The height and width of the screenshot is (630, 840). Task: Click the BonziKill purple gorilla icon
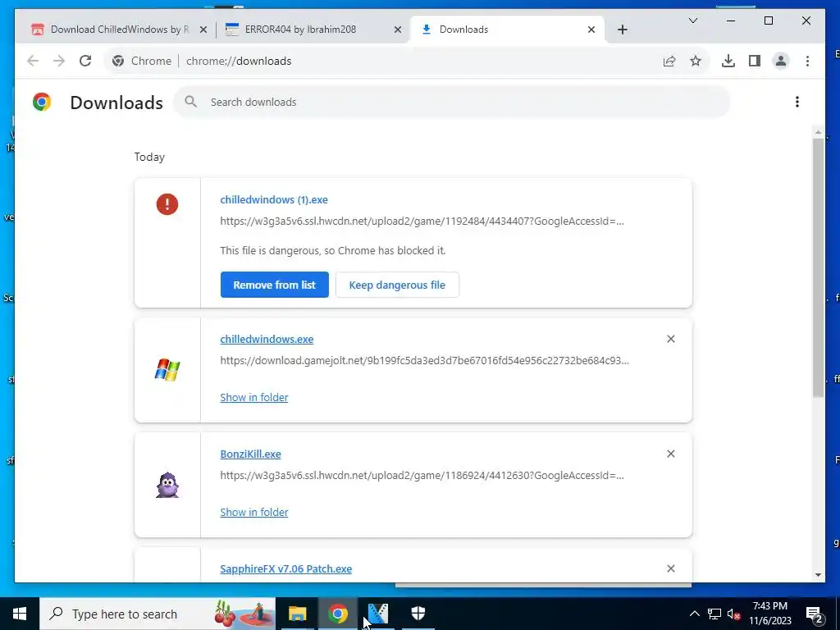pyautogui.click(x=167, y=485)
